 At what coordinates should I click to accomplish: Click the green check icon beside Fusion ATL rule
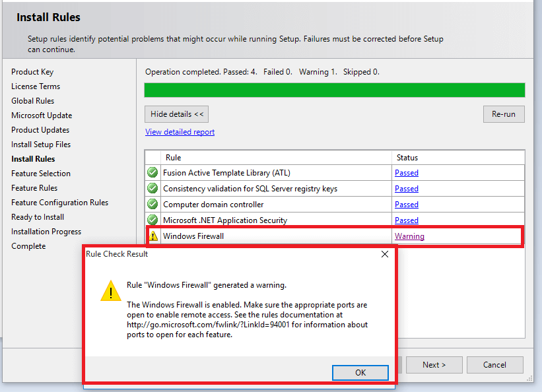pos(152,173)
